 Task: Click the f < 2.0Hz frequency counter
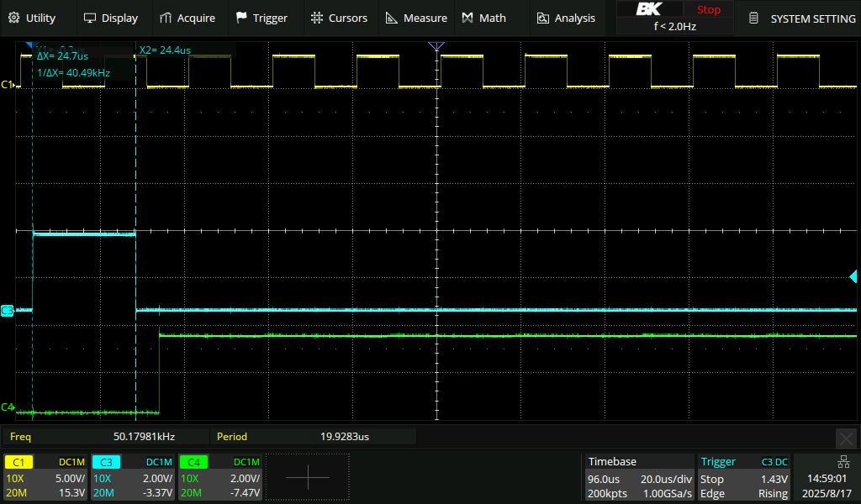point(675,26)
